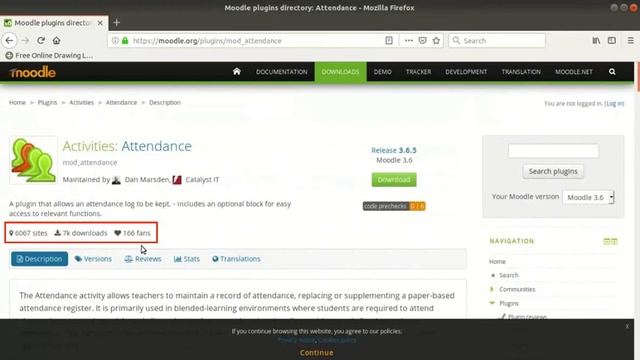This screenshot has width=640, height=360.
Task: Open Attendance plugin title link
Action: [157, 146]
